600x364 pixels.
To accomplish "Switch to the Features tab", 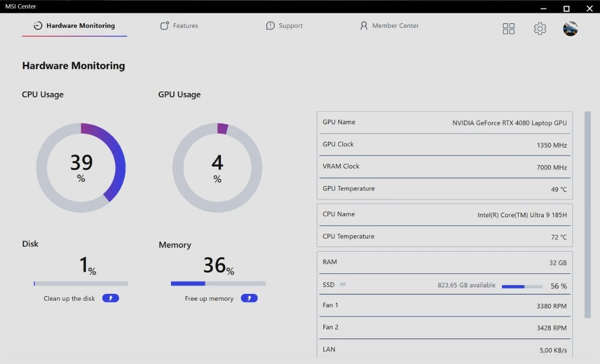I will click(x=179, y=26).
